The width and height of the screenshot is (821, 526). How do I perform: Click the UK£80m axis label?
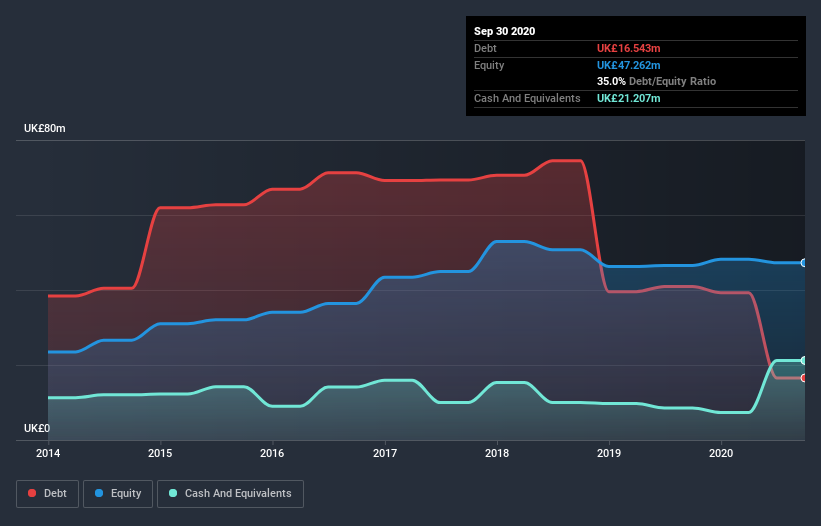pos(45,128)
